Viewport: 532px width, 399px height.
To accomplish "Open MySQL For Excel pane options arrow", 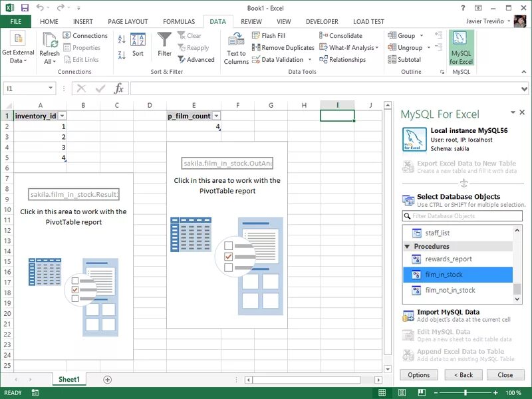I will coord(513,112).
